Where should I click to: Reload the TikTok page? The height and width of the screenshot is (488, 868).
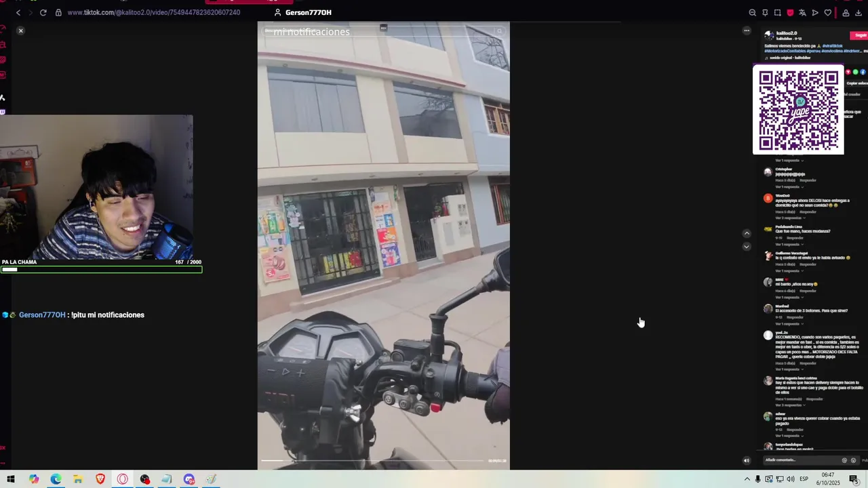(x=43, y=13)
